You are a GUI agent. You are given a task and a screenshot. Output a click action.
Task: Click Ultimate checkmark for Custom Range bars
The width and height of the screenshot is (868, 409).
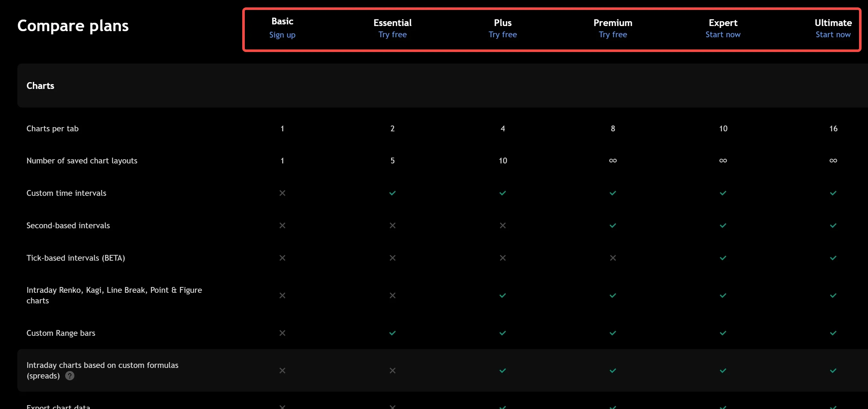tap(833, 333)
